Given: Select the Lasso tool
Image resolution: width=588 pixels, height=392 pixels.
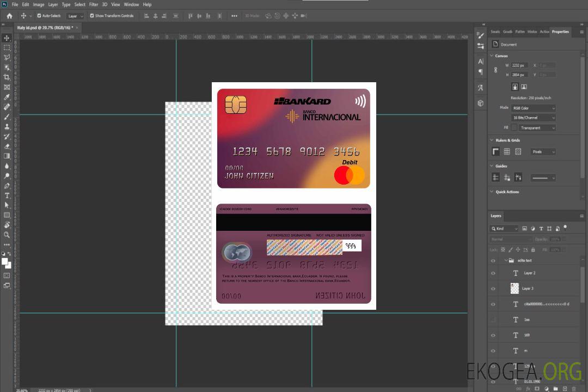Looking at the screenshot, I should pos(7,57).
